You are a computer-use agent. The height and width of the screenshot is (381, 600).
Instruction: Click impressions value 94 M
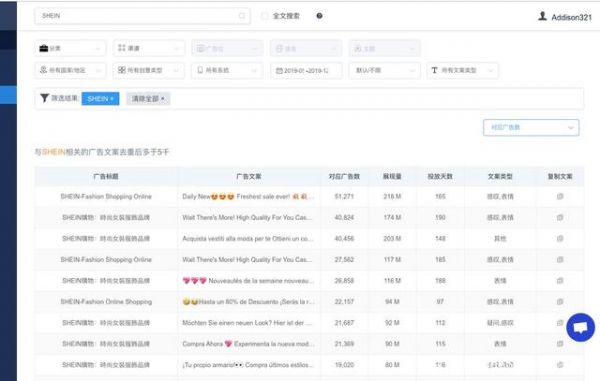pyautogui.click(x=392, y=301)
